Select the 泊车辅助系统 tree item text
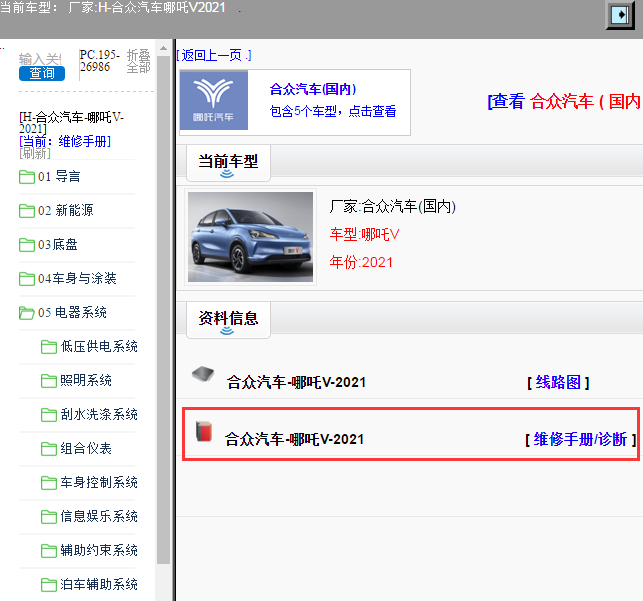Image resolution: width=643 pixels, height=601 pixels. (99, 585)
